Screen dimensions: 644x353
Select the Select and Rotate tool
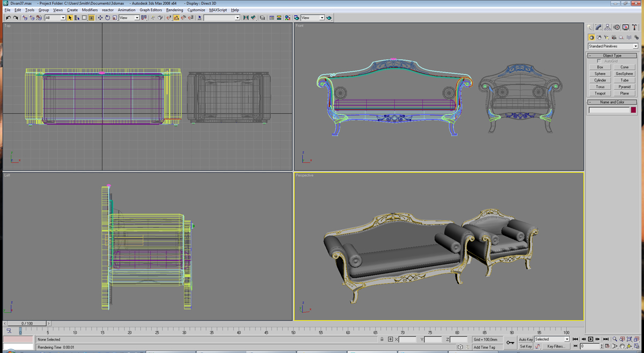click(x=107, y=18)
